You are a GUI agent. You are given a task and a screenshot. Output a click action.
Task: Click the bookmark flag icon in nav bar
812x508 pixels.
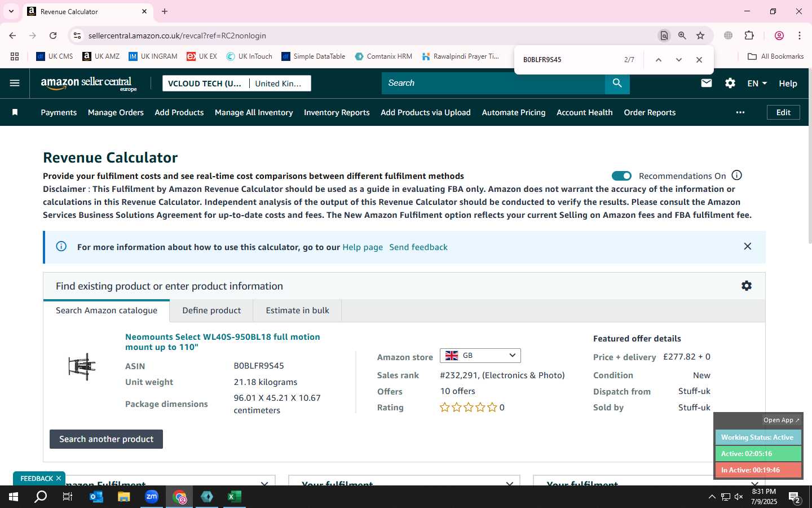click(15, 112)
